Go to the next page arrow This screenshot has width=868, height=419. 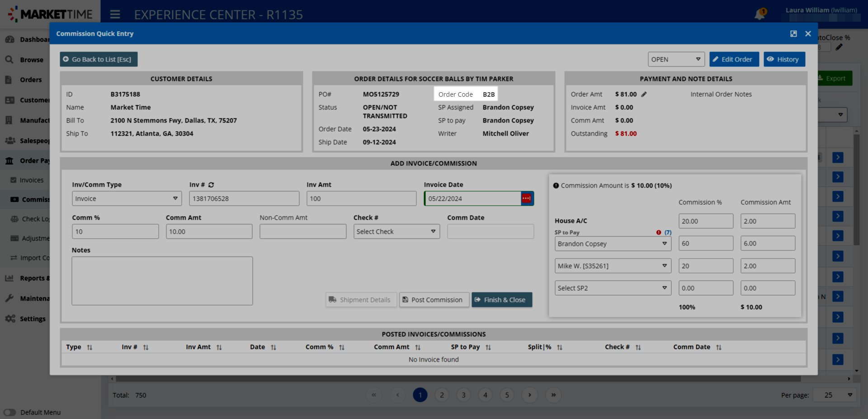(530, 395)
